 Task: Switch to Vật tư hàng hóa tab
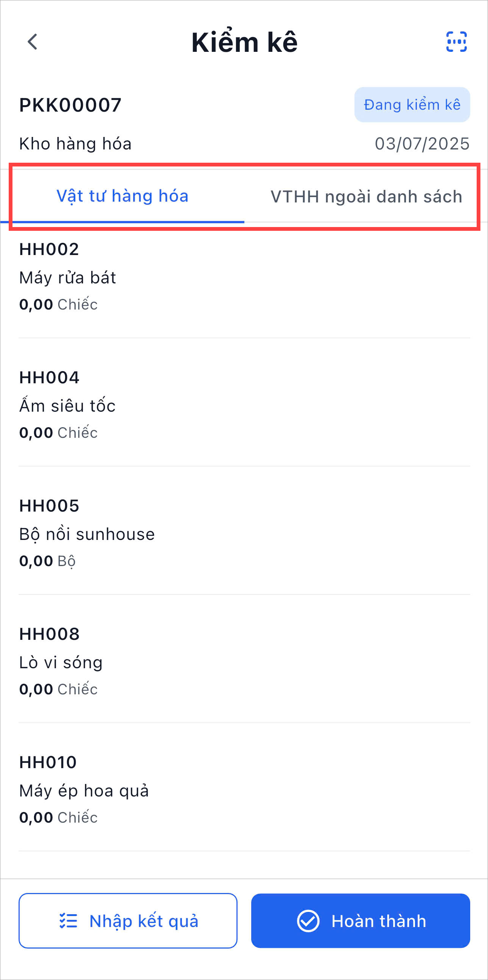[x=123, y=196]
